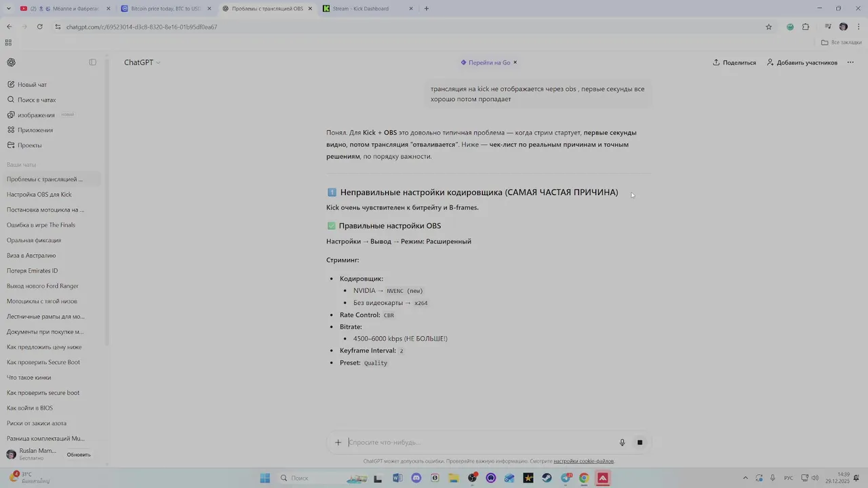Open Telegram from the taskbar
The height and width of the screenshot is (488, 868).
tap(566, 478)
